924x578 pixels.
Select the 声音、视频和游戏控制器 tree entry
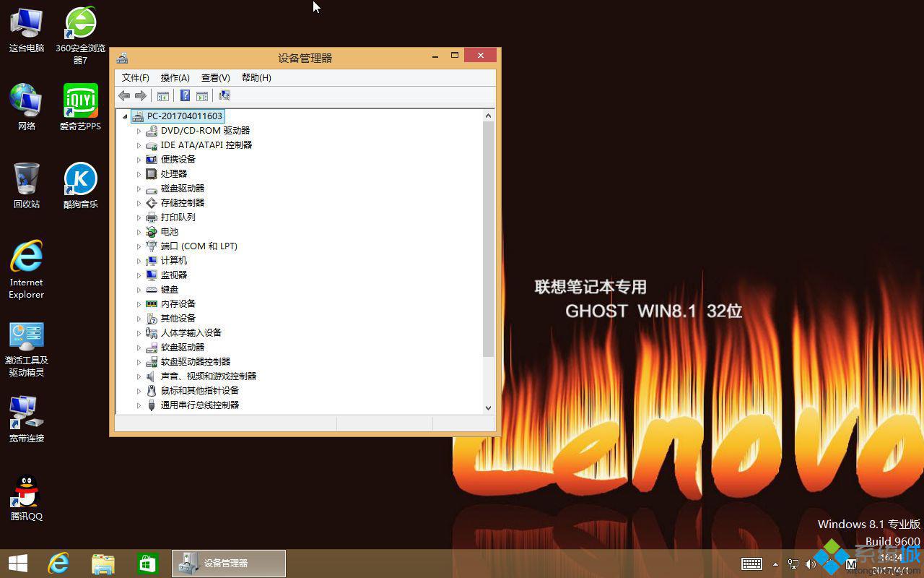pyautogui.click(x=209, y=376)
